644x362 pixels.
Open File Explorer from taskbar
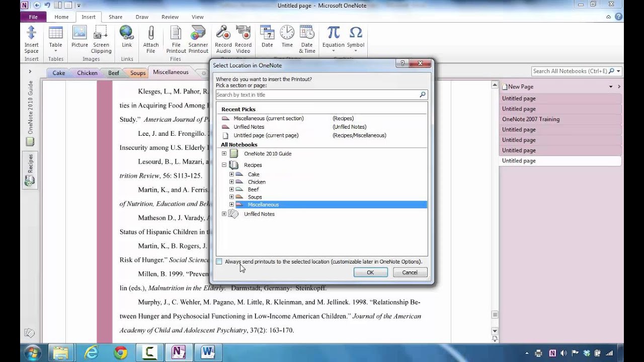(x=61, y=352)
